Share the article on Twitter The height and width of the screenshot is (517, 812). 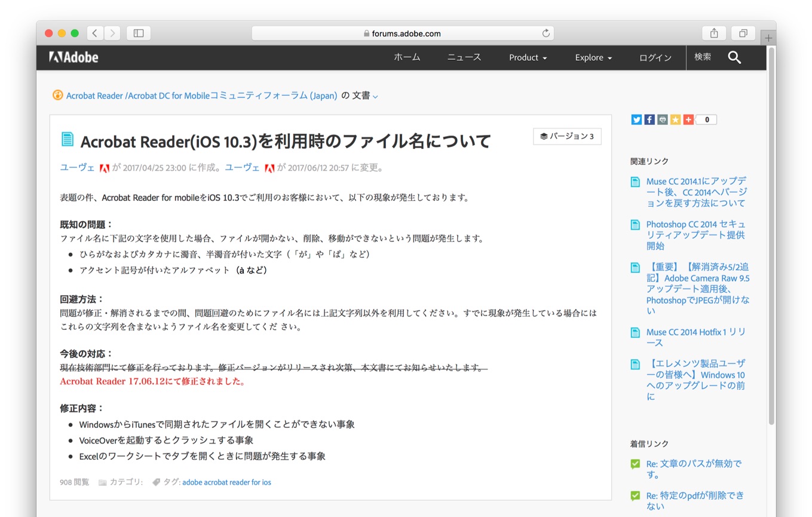(636, 120)
